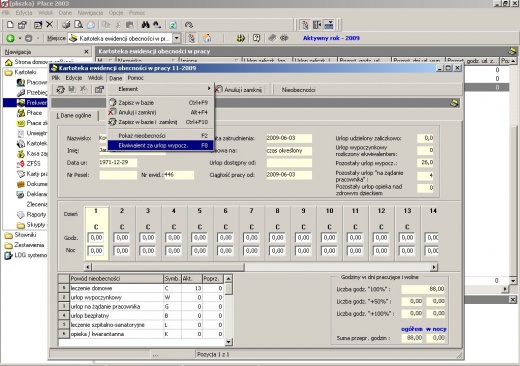Click the home icon in navigation toolbar
The height and width of the screenshot is (366, 520).
click(207, 38)
